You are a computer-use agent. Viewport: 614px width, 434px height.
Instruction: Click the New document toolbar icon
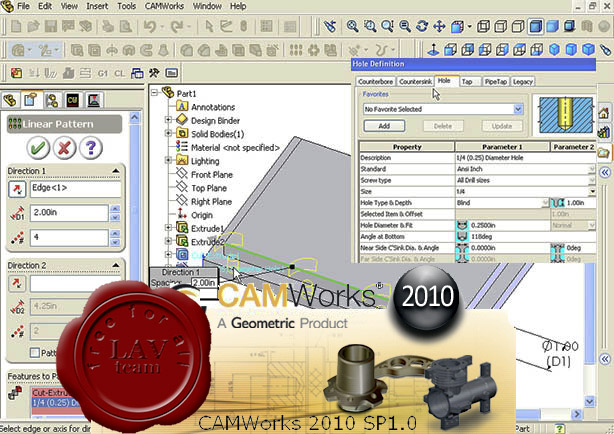pos(16,26)
